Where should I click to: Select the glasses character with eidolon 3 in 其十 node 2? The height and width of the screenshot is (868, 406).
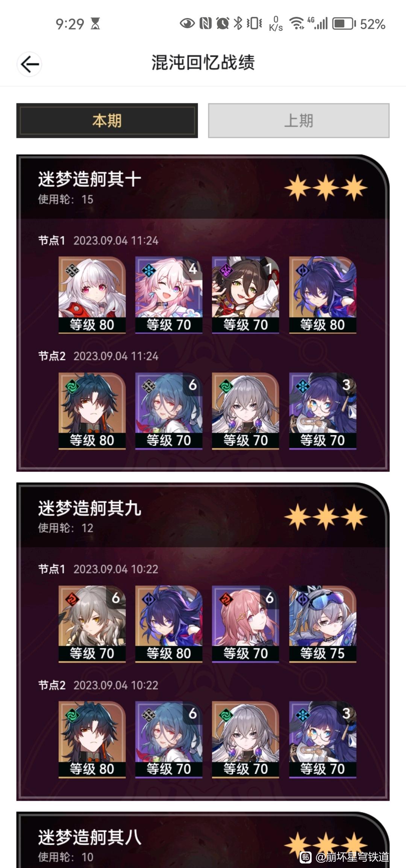(323, 411)
